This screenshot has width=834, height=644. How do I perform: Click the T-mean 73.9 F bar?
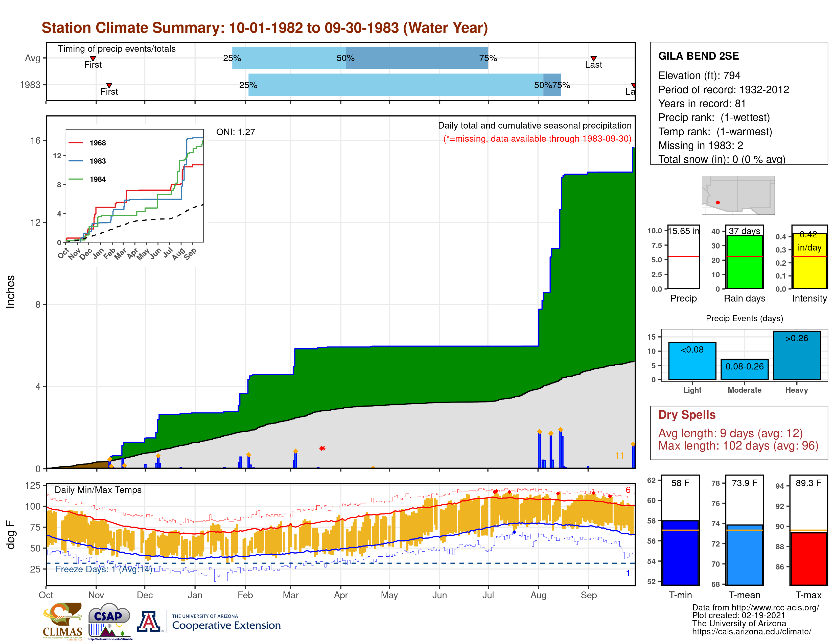pos(744,555)
